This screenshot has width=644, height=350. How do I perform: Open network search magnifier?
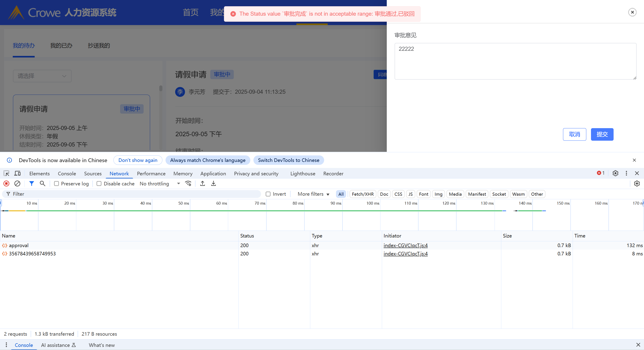click(43, 184)
